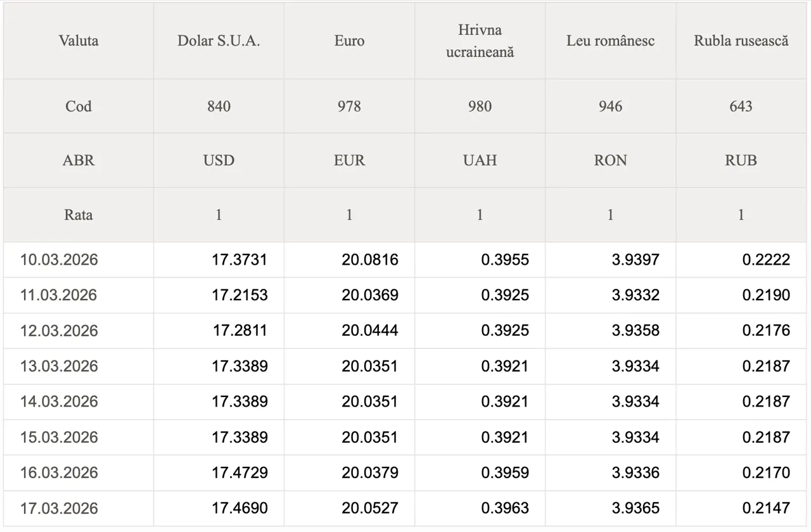
Task: Select the USD abbreviation cell
Action: pyautogui.click(x=219, y=160)
